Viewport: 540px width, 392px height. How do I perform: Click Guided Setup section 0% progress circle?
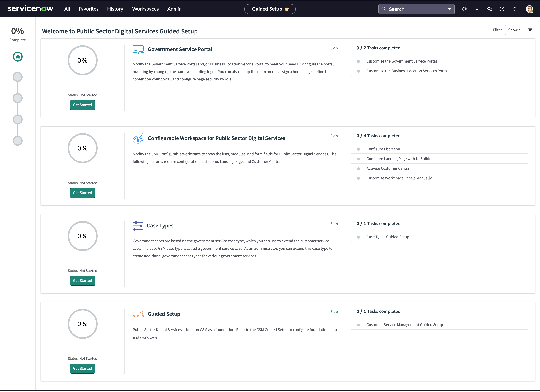83,324
